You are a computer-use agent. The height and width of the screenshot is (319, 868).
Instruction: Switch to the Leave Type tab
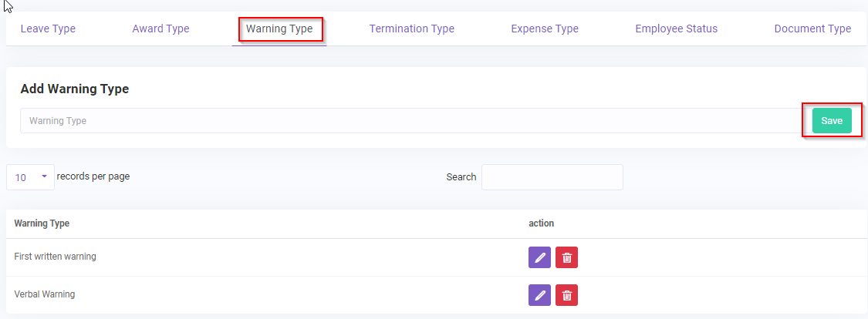[48, 29]
